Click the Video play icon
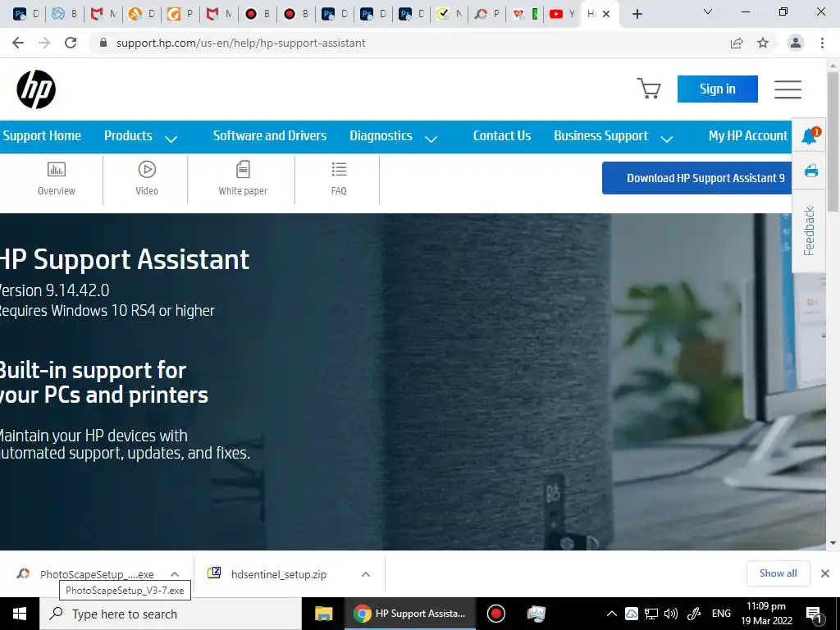The width and height of the screenshot is (840, 630). pyautogui.click(x=147, y=169)
